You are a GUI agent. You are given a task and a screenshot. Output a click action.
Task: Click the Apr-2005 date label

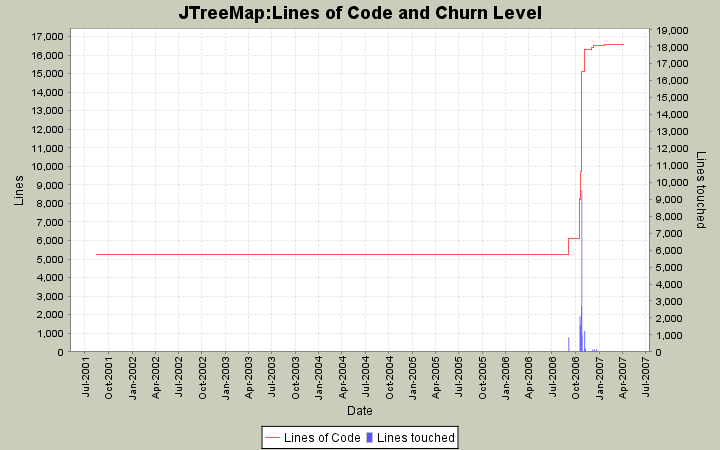[436, 377]
